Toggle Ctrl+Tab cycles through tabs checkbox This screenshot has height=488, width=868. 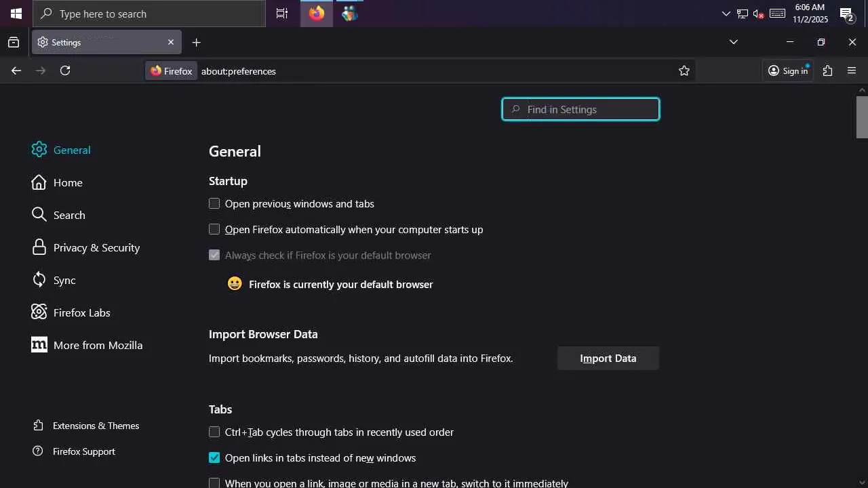(214, 432)
